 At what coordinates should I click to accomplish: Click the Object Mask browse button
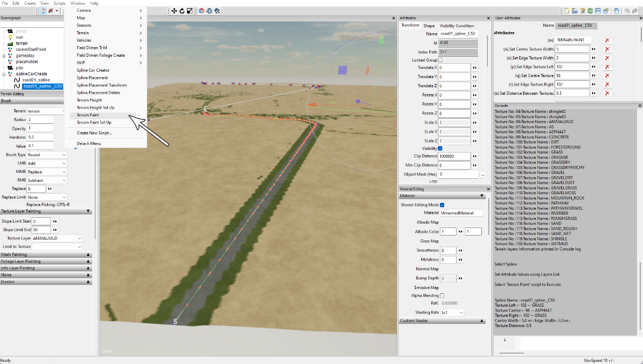[482, 175]
